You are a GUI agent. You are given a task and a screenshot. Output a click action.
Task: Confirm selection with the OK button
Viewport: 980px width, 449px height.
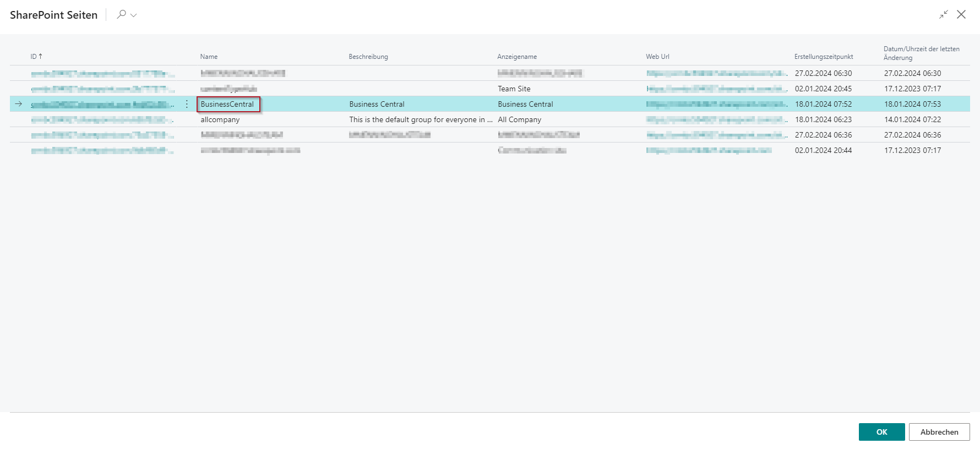881,432
